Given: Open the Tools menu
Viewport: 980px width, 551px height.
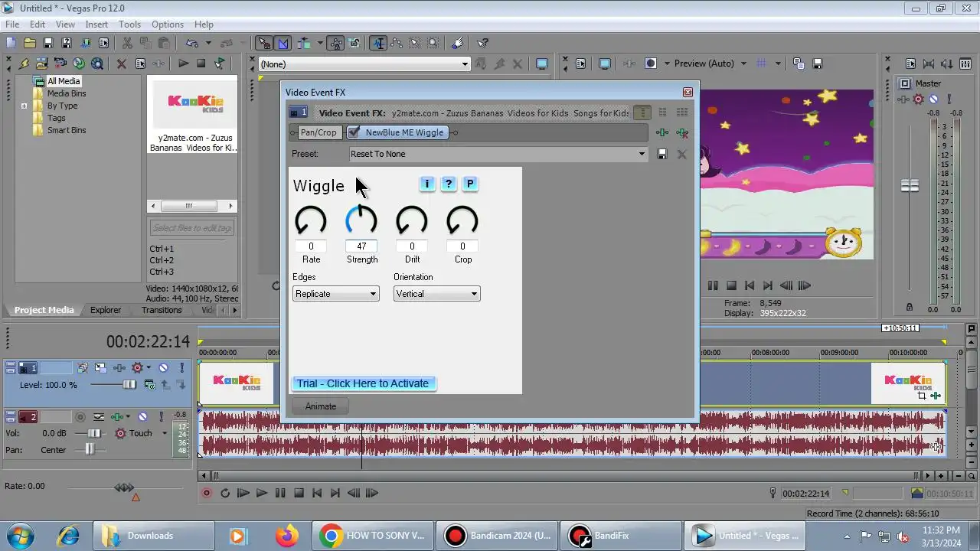Looking at the screenshot, I should pos(129,24).
